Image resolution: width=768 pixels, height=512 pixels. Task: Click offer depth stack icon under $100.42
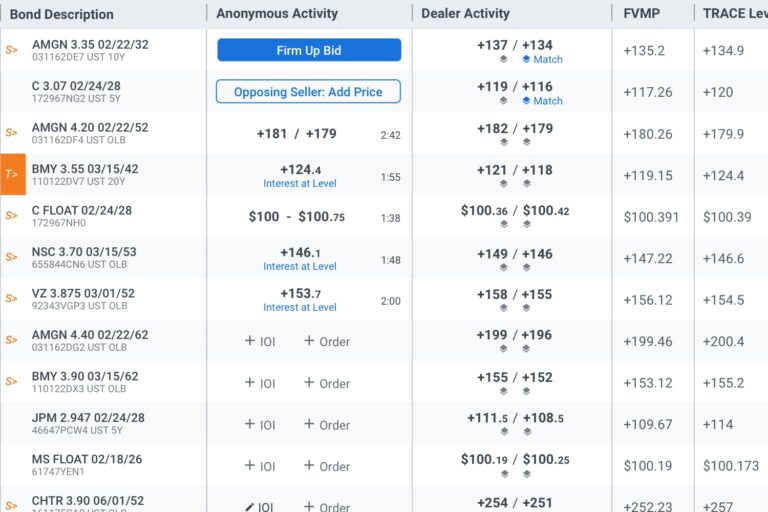click(527, 224)
